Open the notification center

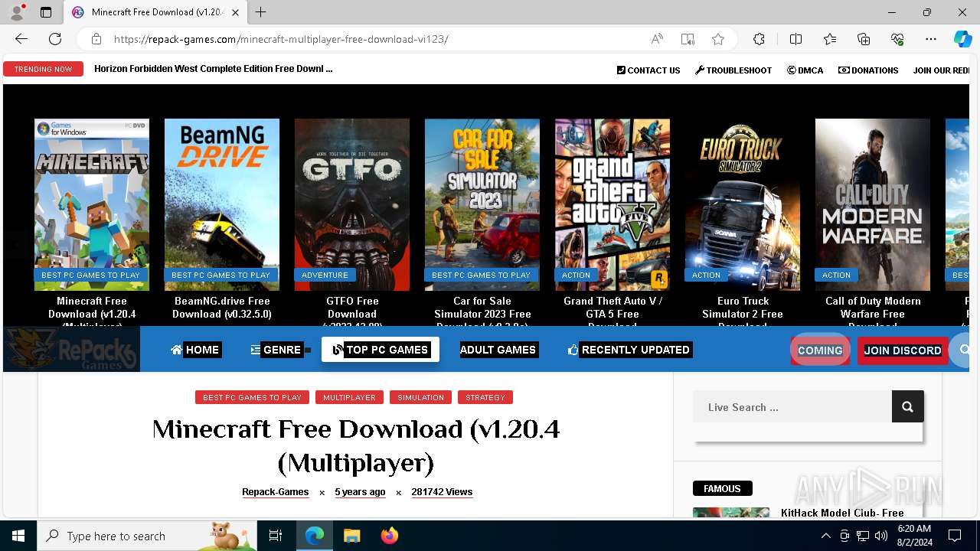(955, 536)
